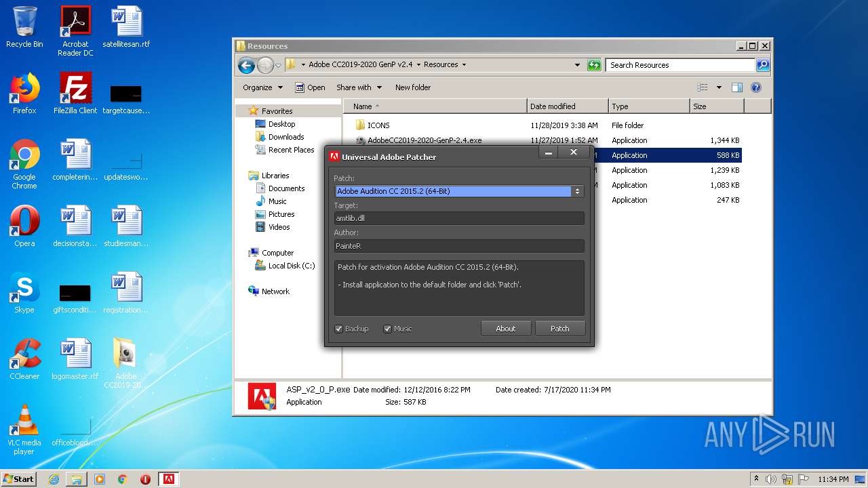The image size is (868, 488).
Task: Open the Recycle Bin desktop icon
Action: pyautogui.click(x=24, y=27)
